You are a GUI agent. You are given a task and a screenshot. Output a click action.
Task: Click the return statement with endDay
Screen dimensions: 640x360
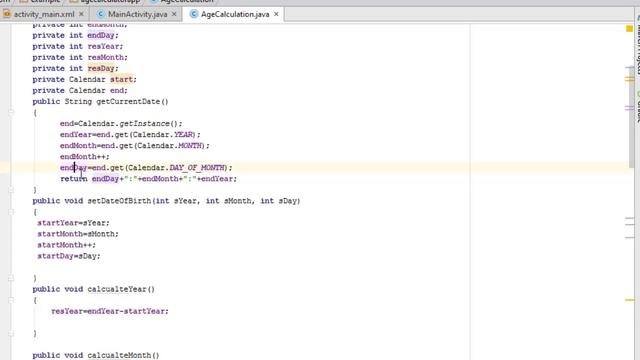click(x=149, y=179)
